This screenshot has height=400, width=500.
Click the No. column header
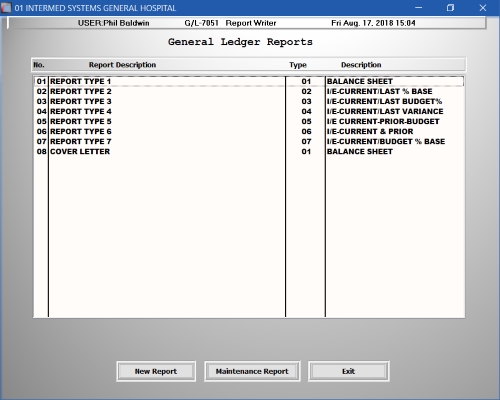coord(39,65)
